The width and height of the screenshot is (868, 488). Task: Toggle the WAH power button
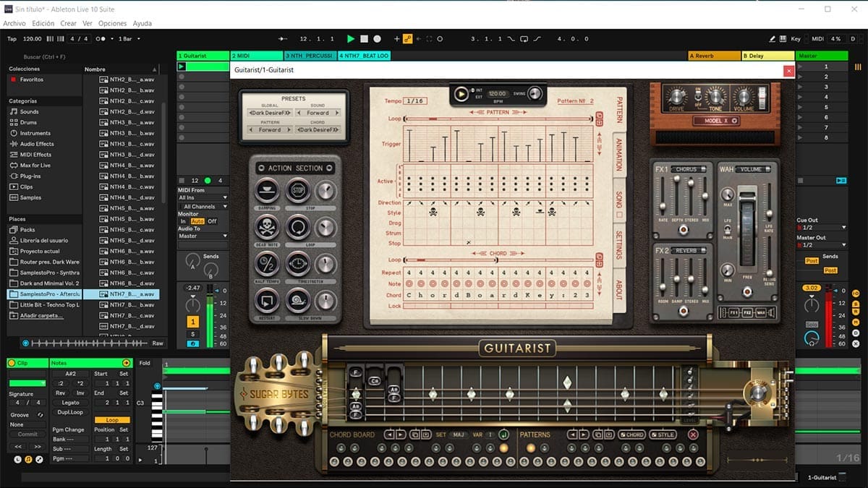tap(746, 292)
